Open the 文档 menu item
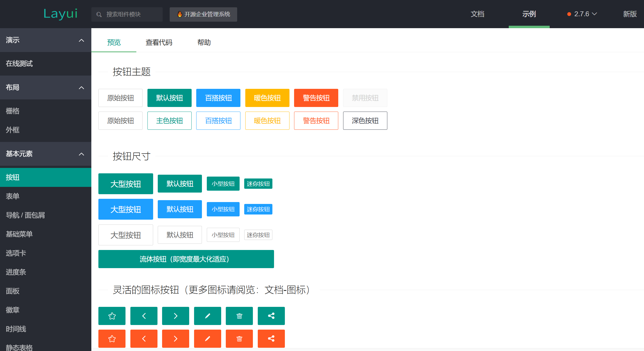644x351 pixels. click(x=478, y=14)
